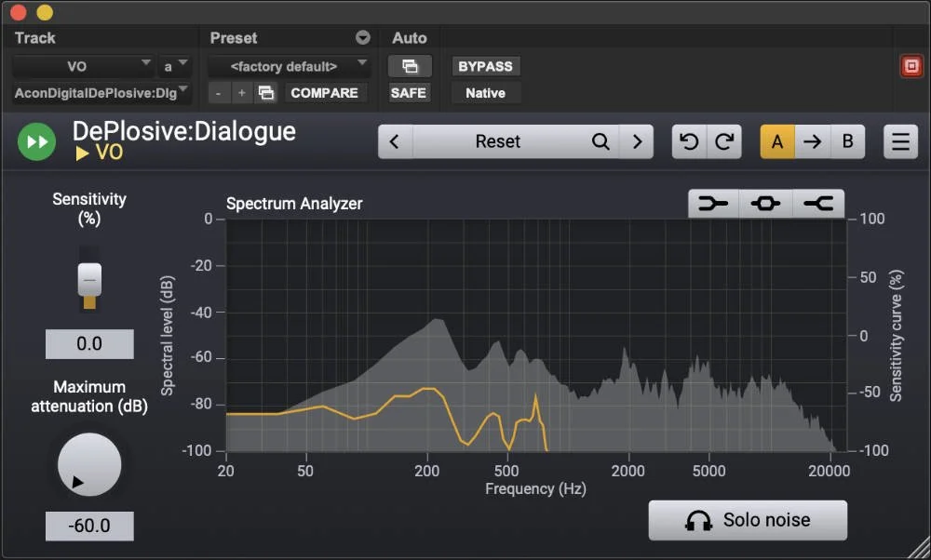Toggle the COMPARE button
This screenshot has height=560, width=931.
[x=324, y=93]
